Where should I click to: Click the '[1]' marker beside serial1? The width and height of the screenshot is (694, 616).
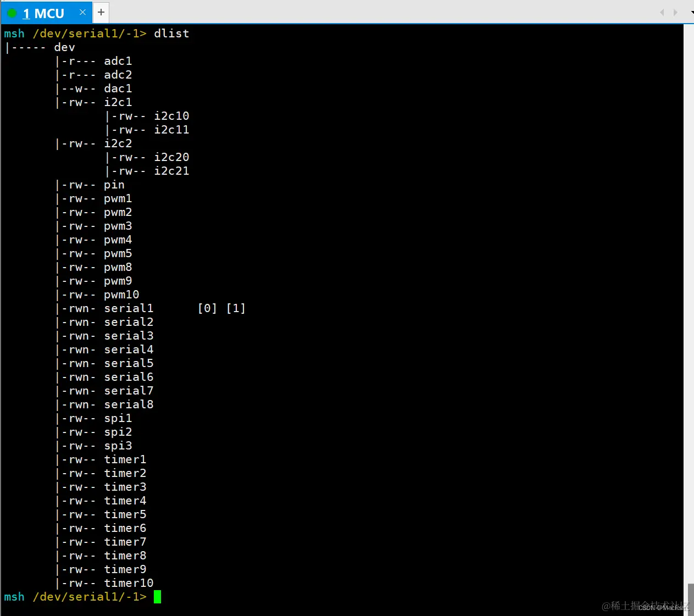pyautogui.click(x=236, y=308)
